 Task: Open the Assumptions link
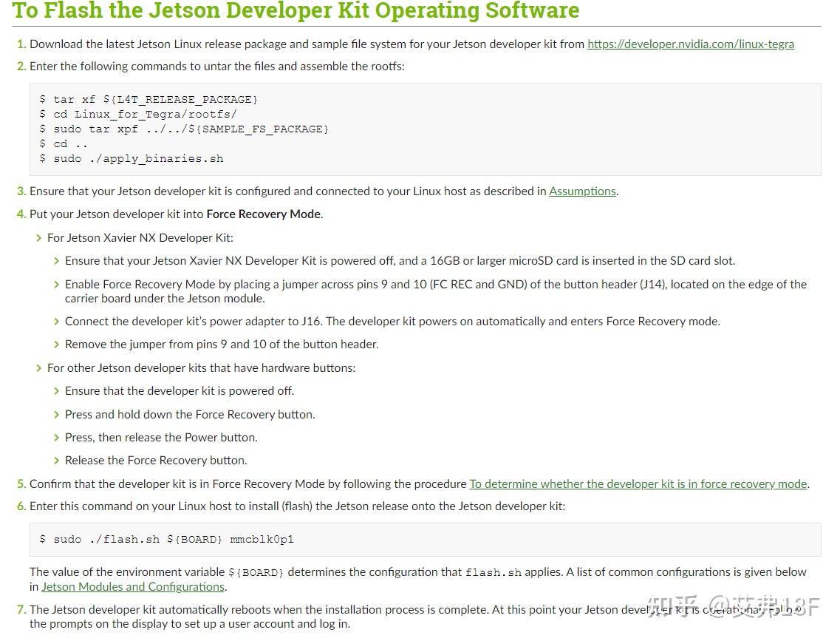pyautogui.click(x=582, y=191)
